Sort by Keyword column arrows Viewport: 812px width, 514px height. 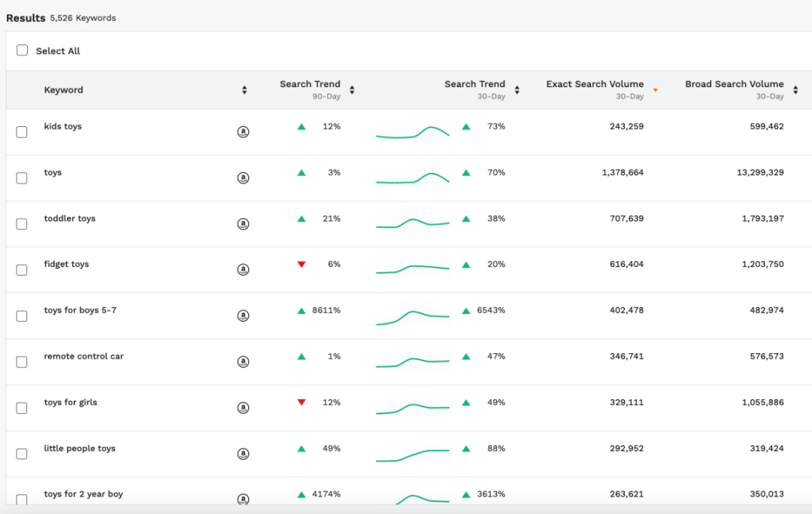click(244, 90)
